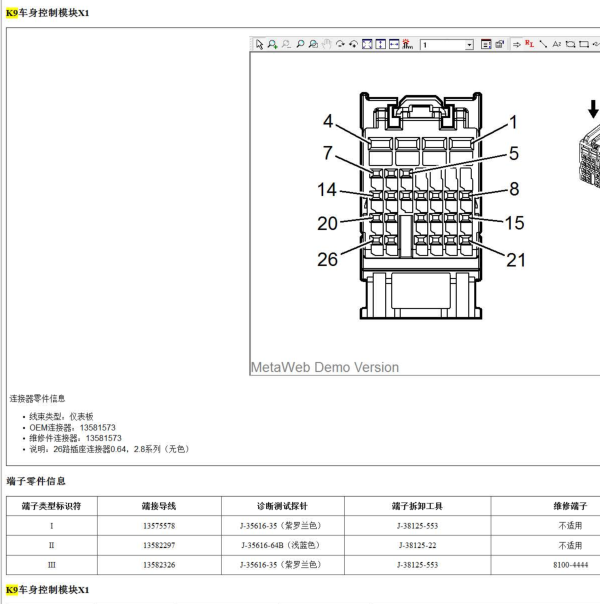
Task: Click 维修件连接器 13581573 line
Action: tap(75, 438)
